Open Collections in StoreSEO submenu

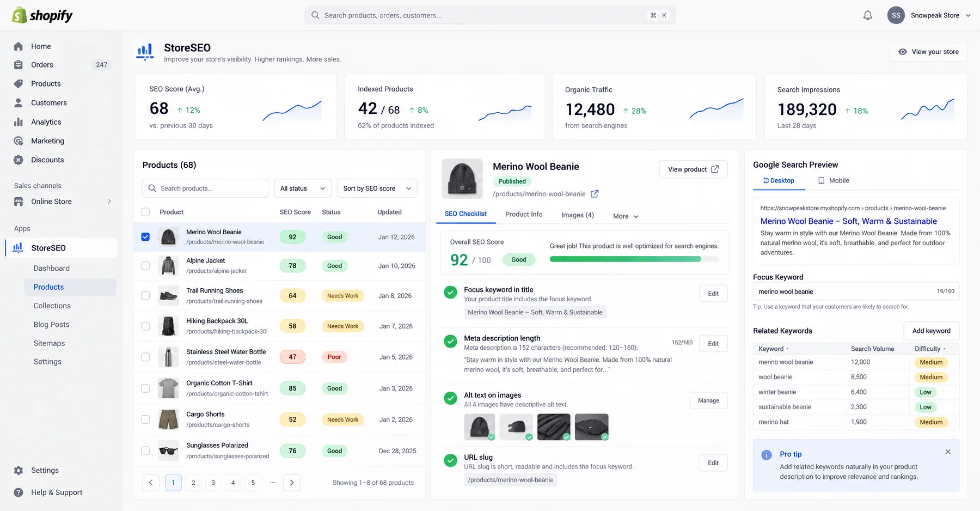point(52,306)
